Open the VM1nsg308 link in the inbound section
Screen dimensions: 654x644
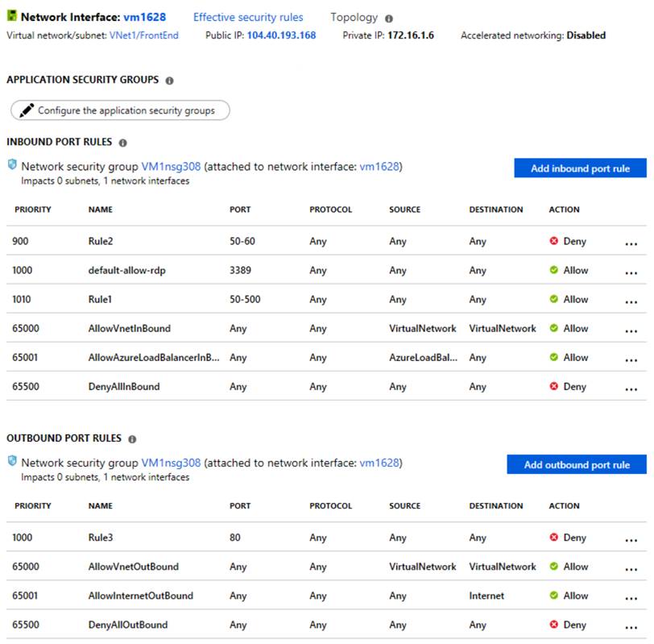pyautogui.click(x=171, y=167)
